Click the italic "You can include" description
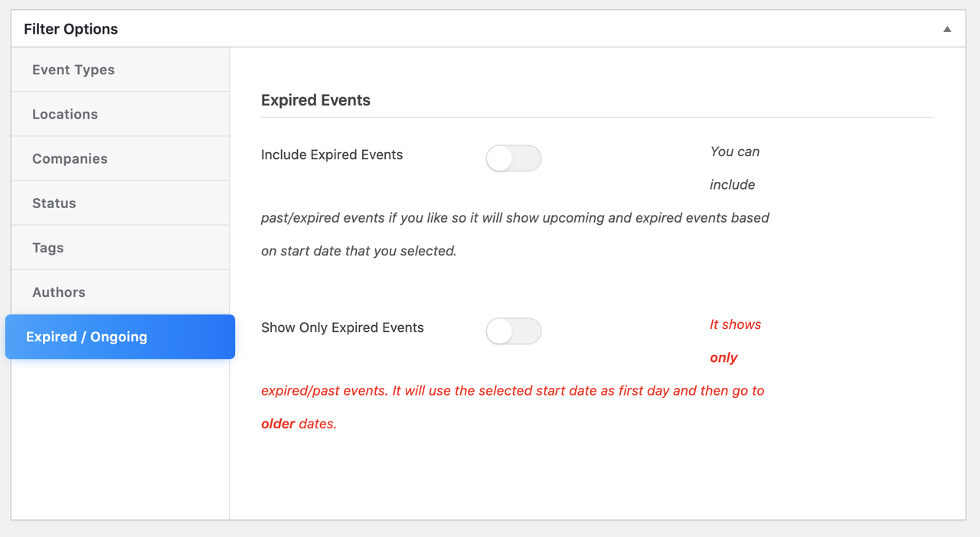The width and height of the screenshot is (980, 537). point(734,152)
